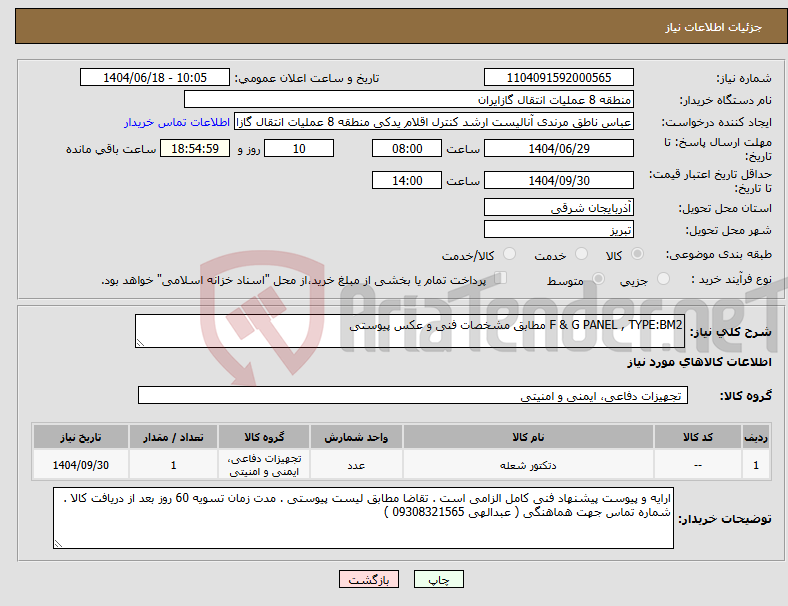
Task: Click the remaining time field 18:54:59
Action: tap(195, 148)
